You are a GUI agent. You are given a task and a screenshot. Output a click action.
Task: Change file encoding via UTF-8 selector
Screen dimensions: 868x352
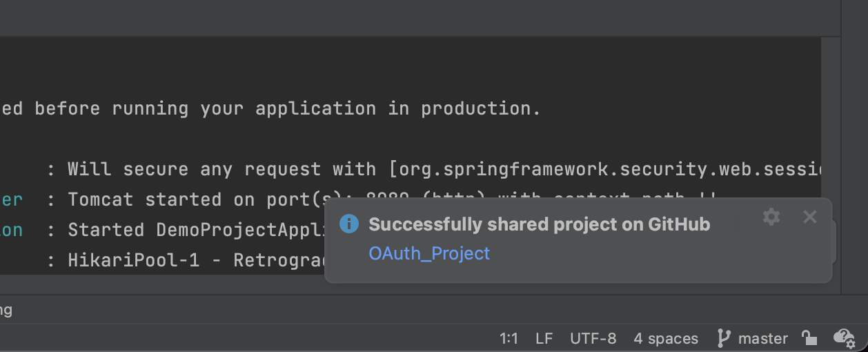click(x=593, y=338)
